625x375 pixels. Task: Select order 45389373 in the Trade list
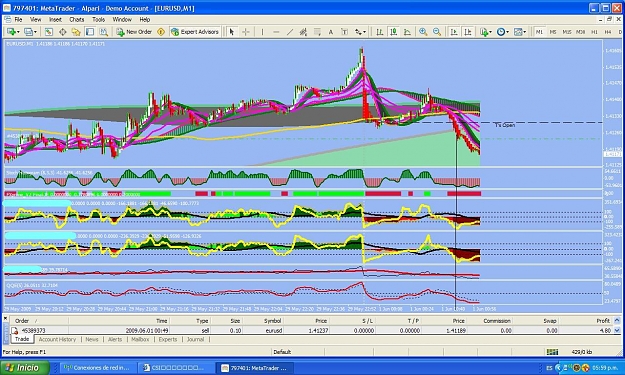311,330
